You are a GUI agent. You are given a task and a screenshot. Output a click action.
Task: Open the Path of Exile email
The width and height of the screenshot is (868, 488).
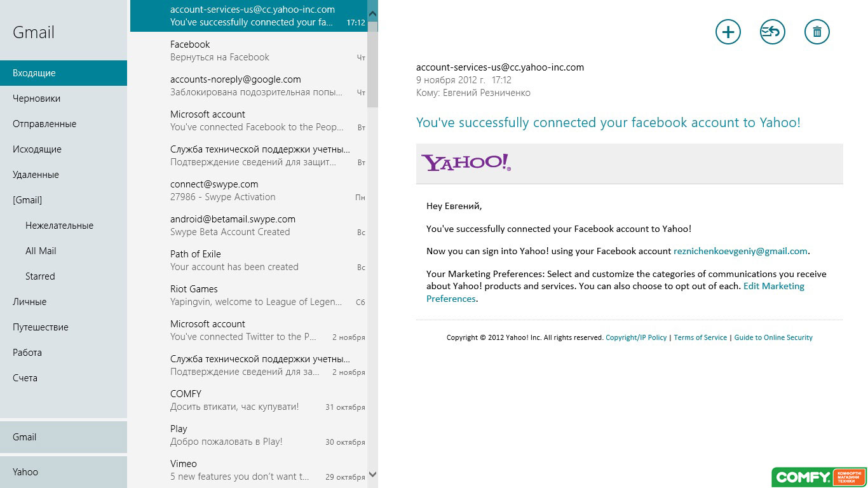coord(249,261)
